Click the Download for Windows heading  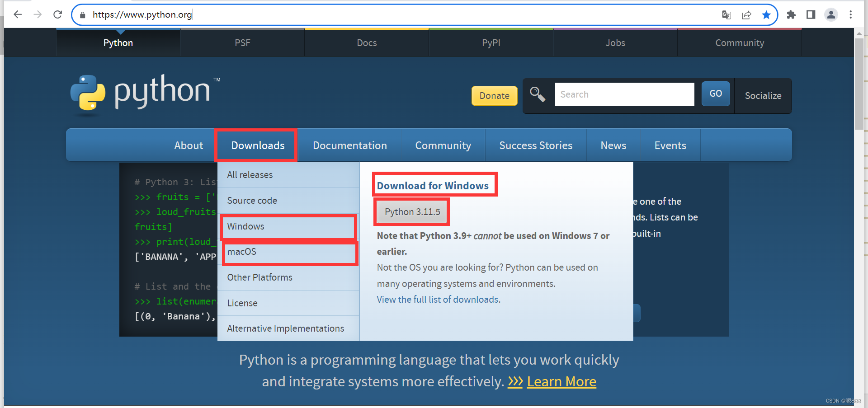(x=433, y=186)
